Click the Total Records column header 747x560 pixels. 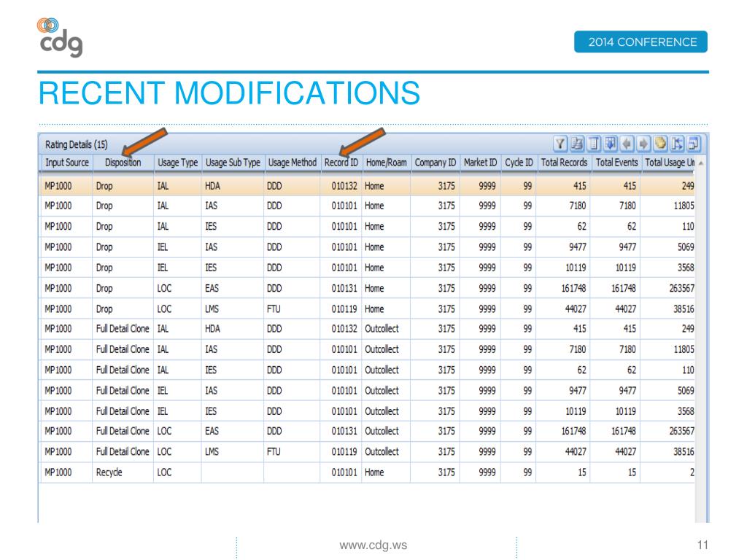[x=564, y=163]
